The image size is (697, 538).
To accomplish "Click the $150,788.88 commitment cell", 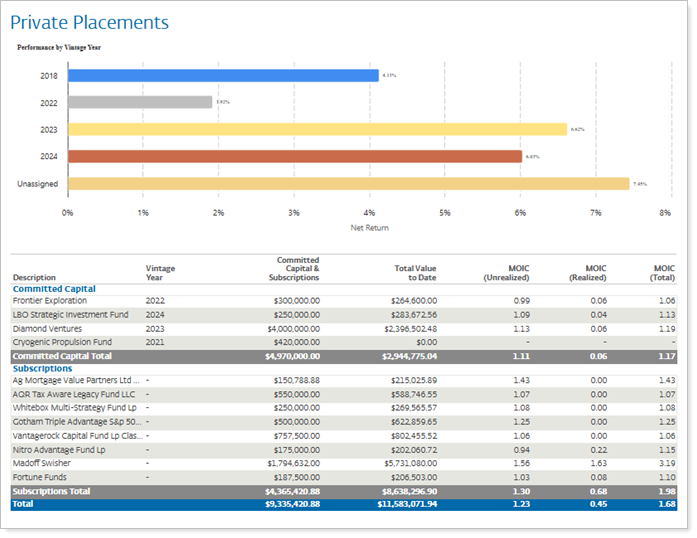I will pos(296,381).
